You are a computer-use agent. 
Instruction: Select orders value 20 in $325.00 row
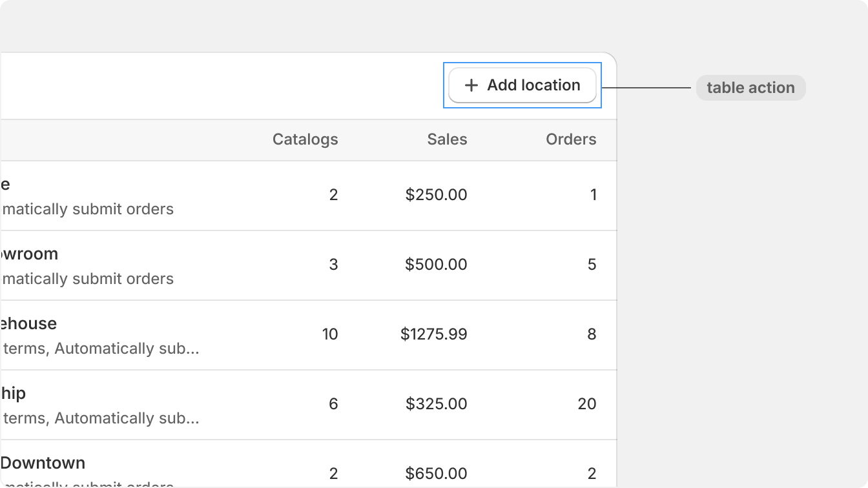587,404
